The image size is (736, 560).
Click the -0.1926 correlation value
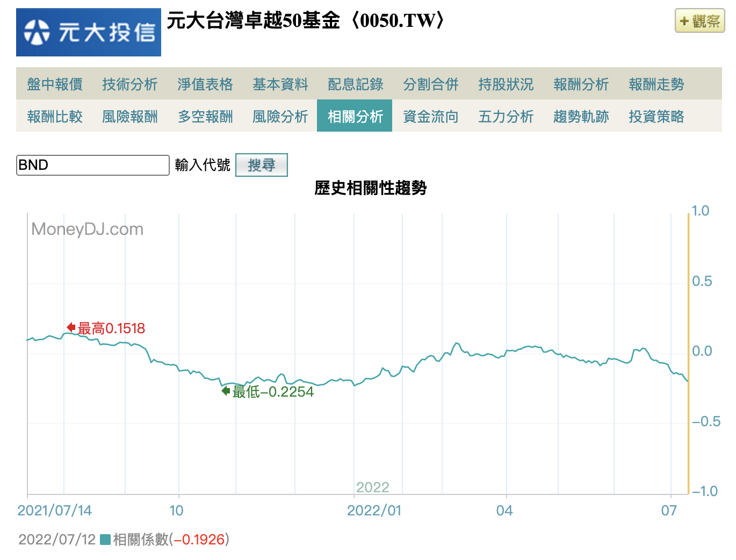pyautogui.click(x=199, y=539)
